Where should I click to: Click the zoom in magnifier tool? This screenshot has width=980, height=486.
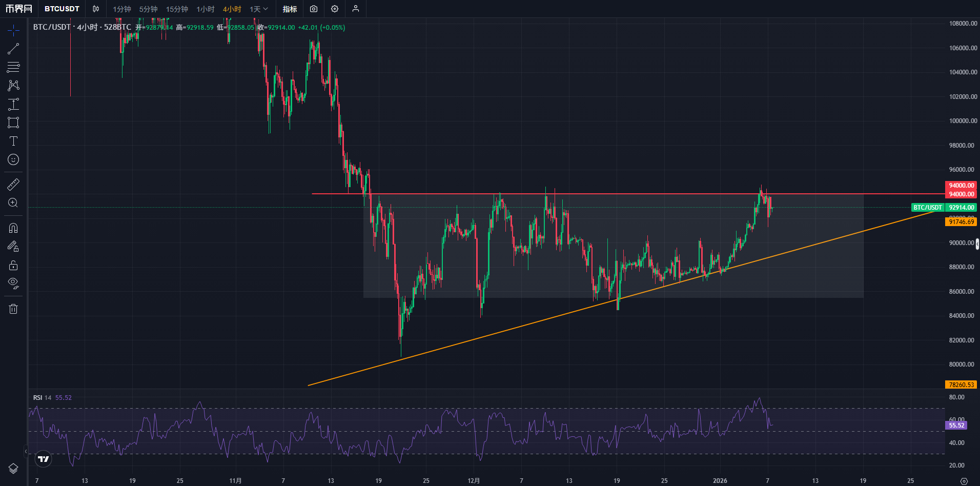(x=13, y=202)
